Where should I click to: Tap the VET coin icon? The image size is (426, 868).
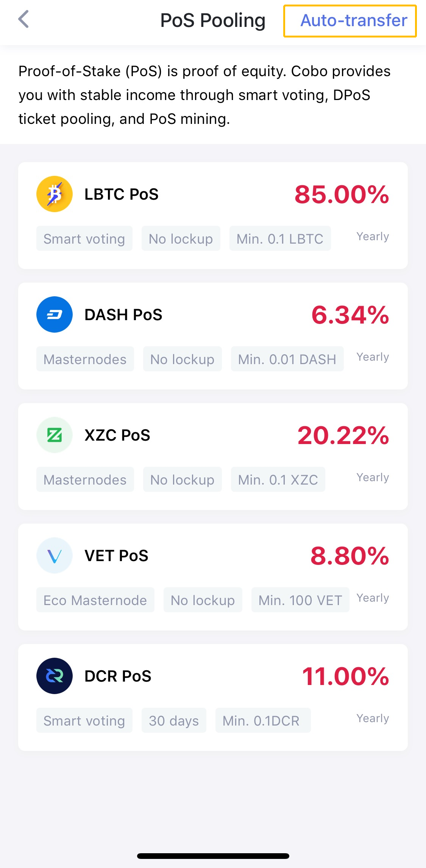(x=55, y=555)
